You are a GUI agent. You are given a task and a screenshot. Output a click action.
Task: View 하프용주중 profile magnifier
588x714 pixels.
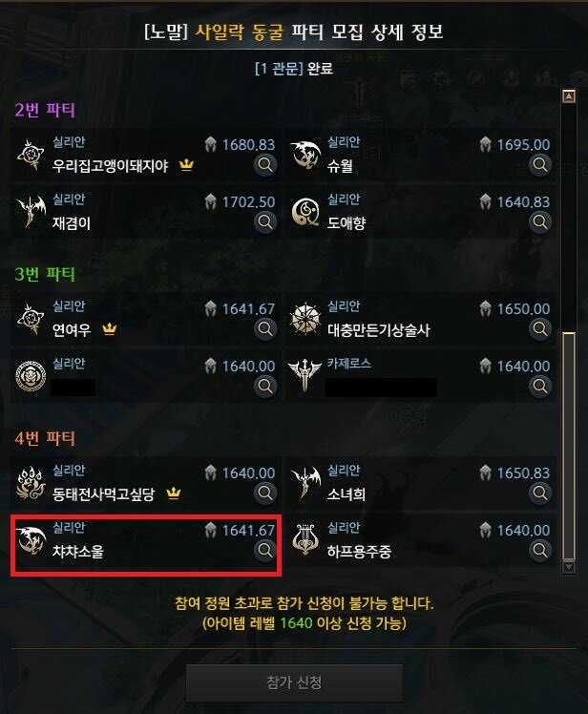pos(540,550)
